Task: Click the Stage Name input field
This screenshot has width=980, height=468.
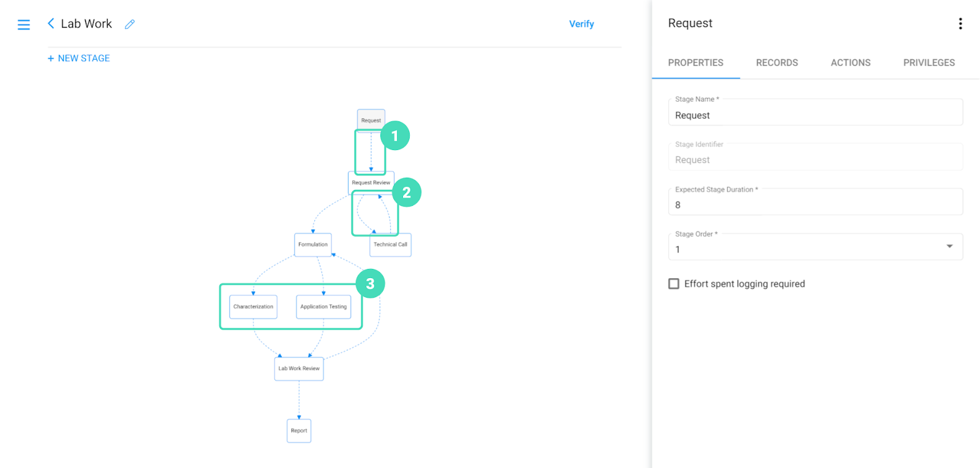Action: point(815,113)
